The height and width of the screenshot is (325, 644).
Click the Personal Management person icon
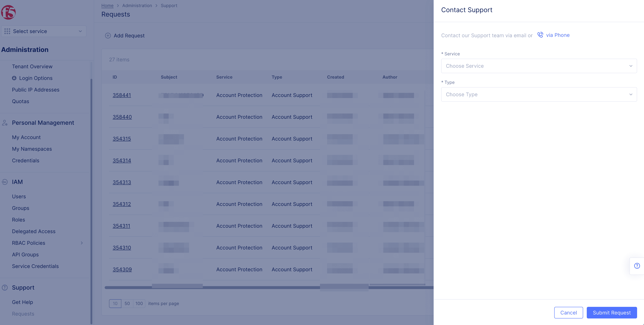click(x=5, y=123)
